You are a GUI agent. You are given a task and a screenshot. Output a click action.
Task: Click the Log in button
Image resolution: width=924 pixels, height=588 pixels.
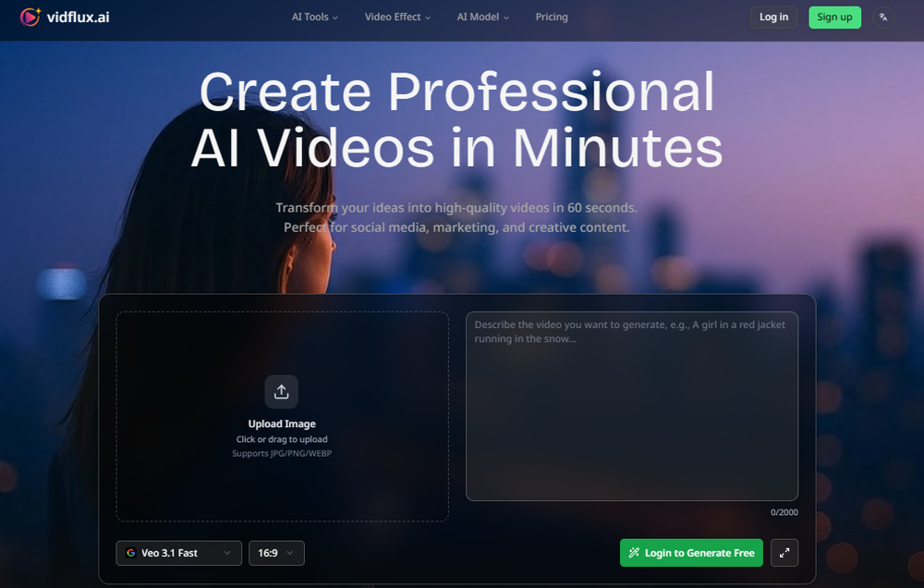(772, 17)
